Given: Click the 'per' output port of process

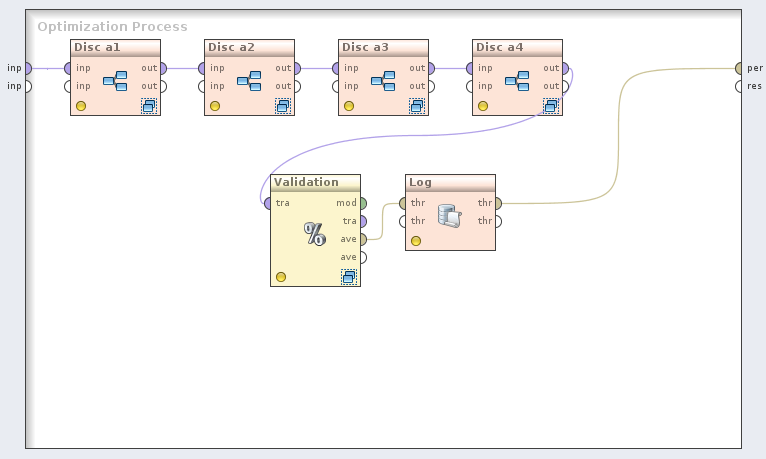Looking at the screenshot, I should pyautogui.click(x=739, y=68).
